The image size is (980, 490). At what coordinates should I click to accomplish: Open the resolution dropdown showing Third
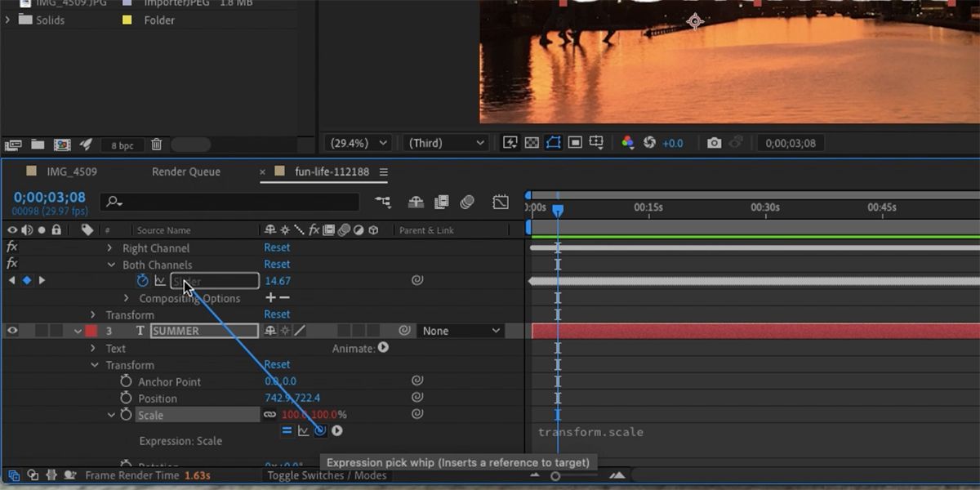[x=445, y=142]
